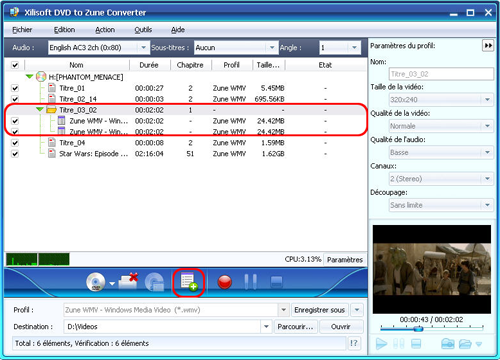Viewport: 500px width, 360px height.
Task: Open the Edition menu
Action: 64,30
